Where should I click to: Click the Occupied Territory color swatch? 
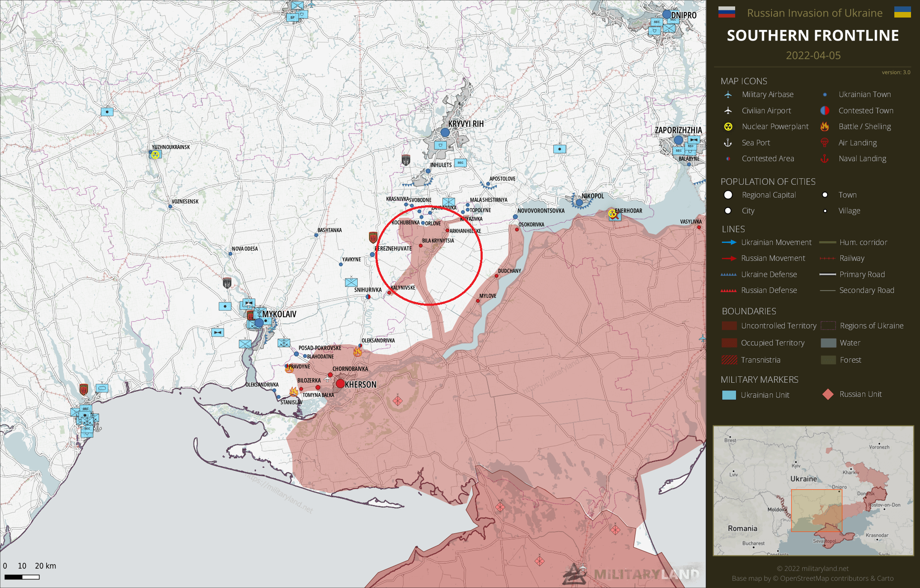coord(729,343)
